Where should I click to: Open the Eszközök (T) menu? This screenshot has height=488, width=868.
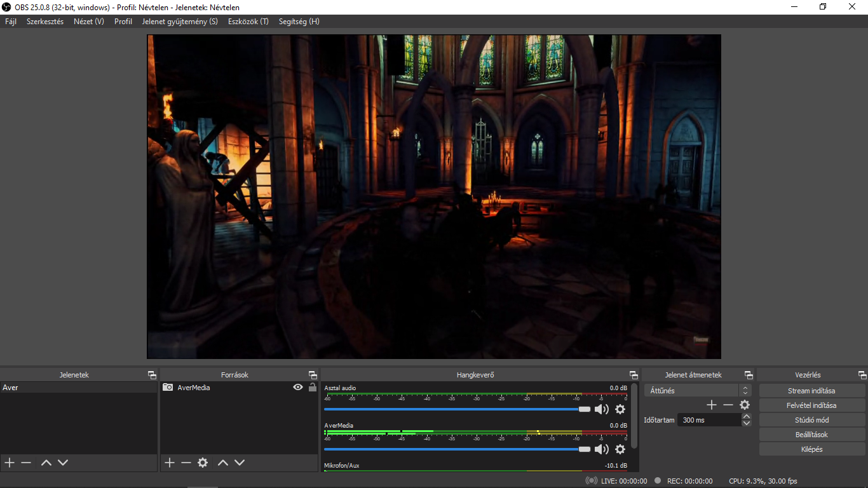(248, 22)
